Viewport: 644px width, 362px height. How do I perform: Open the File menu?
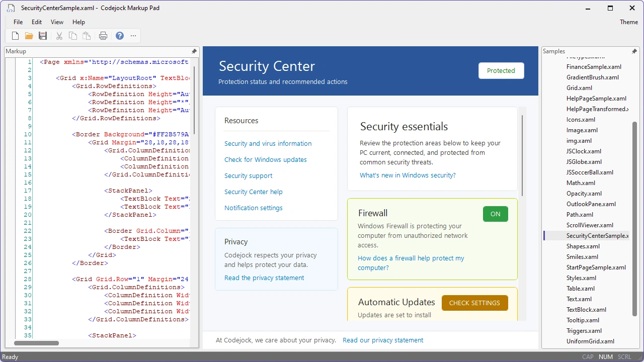[18, 22]
